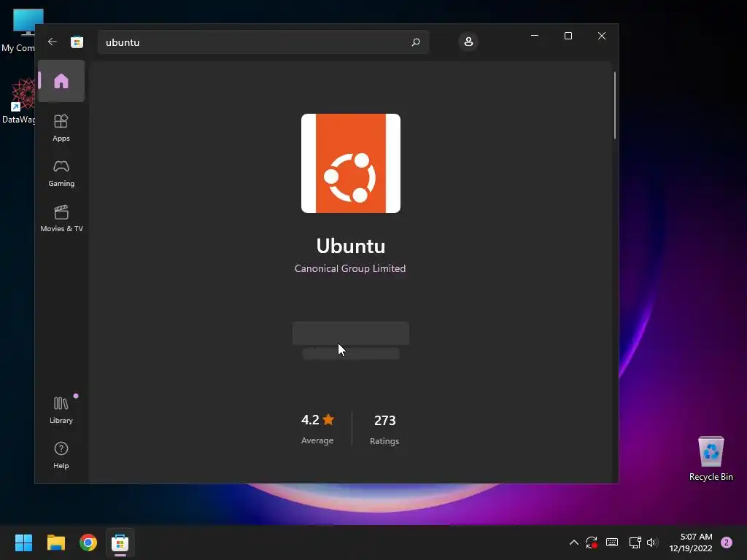Click the Microsoft Store taskbar icon

120,542
